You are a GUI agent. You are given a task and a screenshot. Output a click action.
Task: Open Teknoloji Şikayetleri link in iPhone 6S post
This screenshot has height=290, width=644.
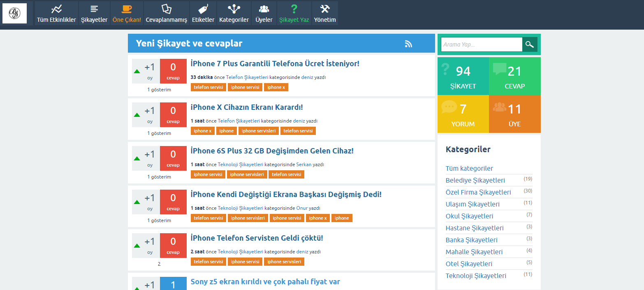pos(241,165)
